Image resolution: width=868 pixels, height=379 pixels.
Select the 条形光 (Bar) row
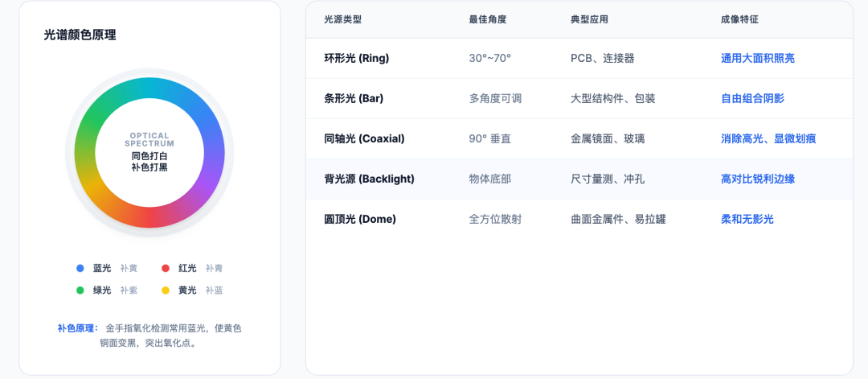tap(579, 99)
